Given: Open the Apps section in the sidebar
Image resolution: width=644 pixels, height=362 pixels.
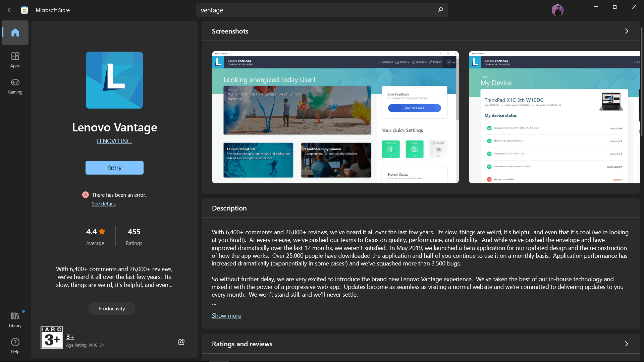Looking at the screenshot, I should [x=15, y=60].
